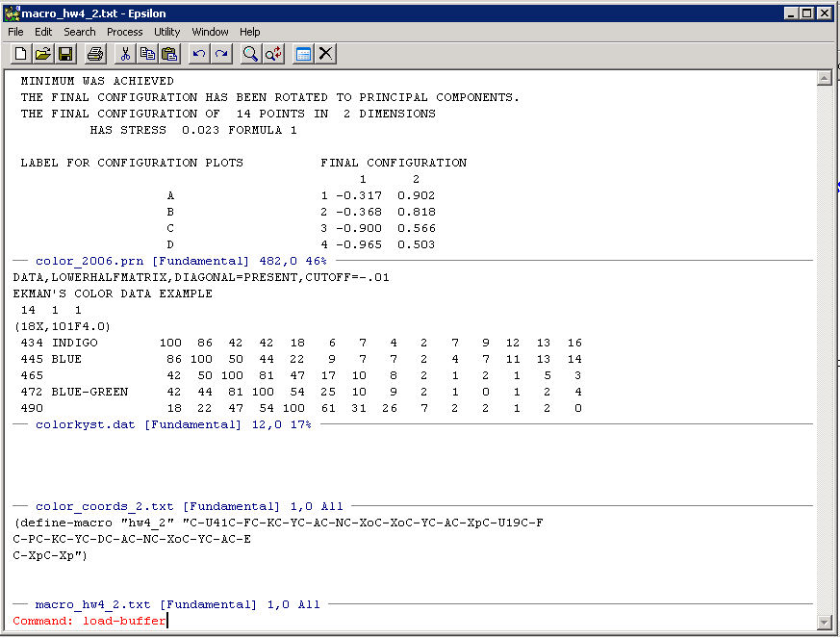Click the Redo arrow icon

221,54
